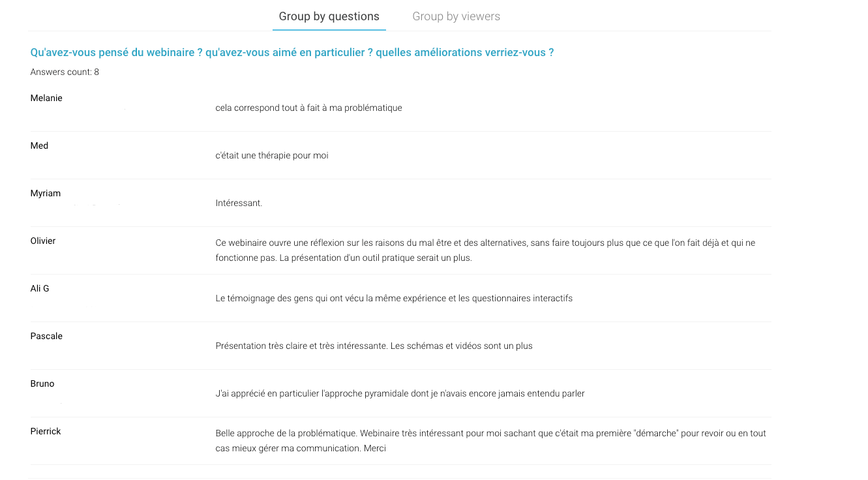Select Med's answer 'une thérapie pour moi'
The image size is (868, 480).
[x=272, y=155]
